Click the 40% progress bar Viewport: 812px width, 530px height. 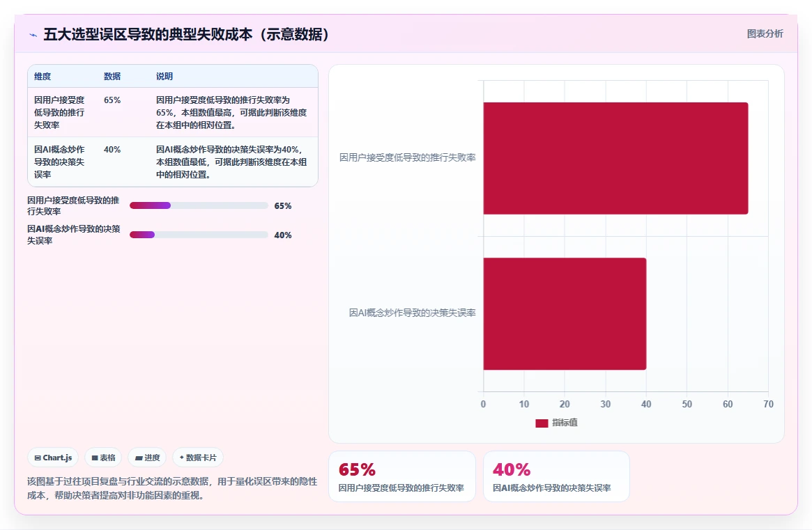point(199,235)
